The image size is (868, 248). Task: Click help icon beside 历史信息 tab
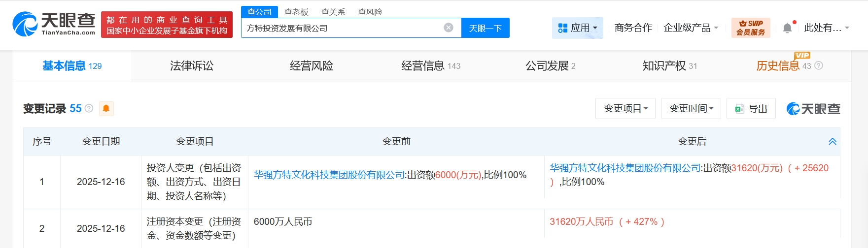[819, 65]
